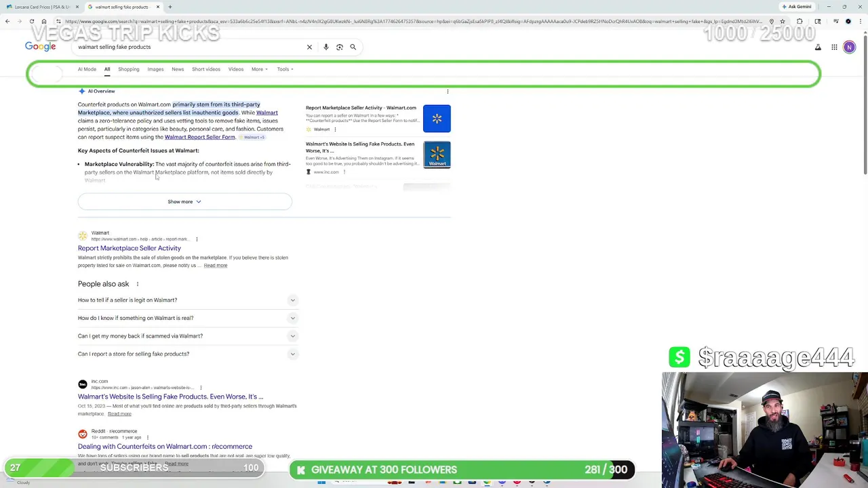
Task: Switch to the Short videos tab
Action: click(x=206, y=69)
